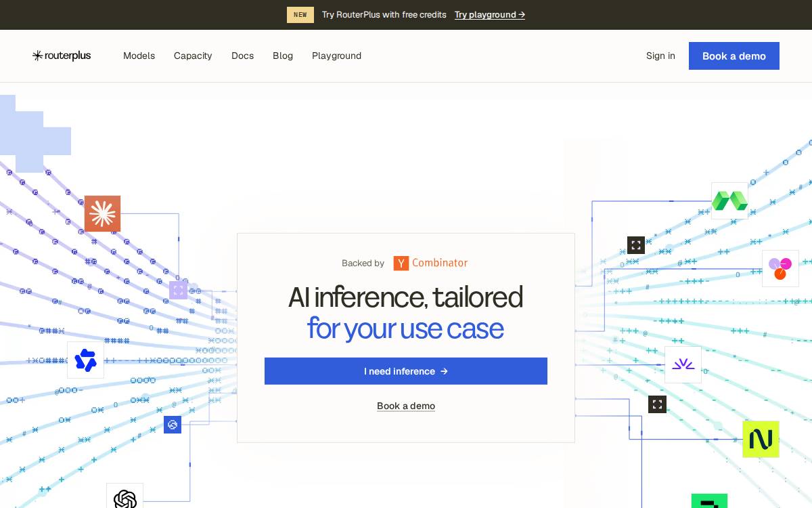Click the dark expand icon above the neon N tile
Viewport: 812px width, 508px height.
657,404
